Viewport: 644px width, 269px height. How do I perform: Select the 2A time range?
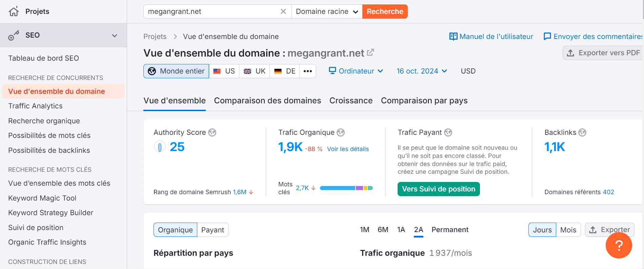coord(419,230)
